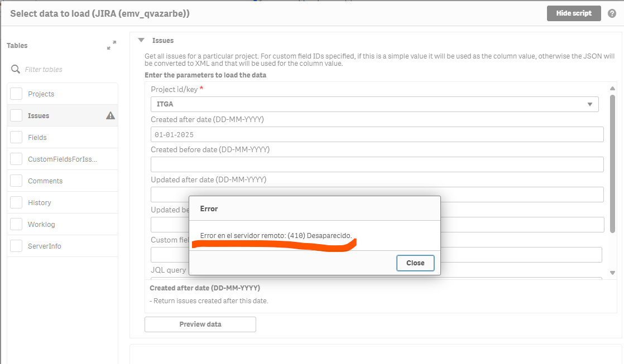The image size is (624, 364).
Task: Collapse the Issues section triangle
Action: (x=141, y=40)
